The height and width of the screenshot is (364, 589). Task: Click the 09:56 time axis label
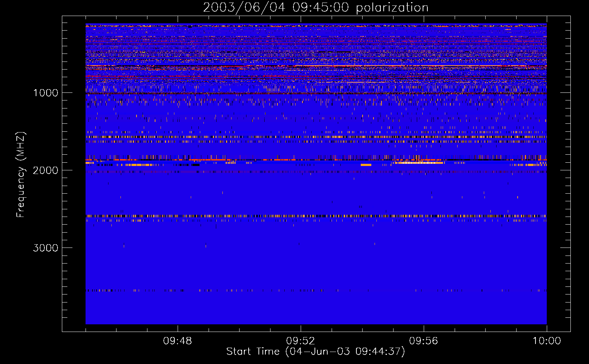(x=423, y=341)
